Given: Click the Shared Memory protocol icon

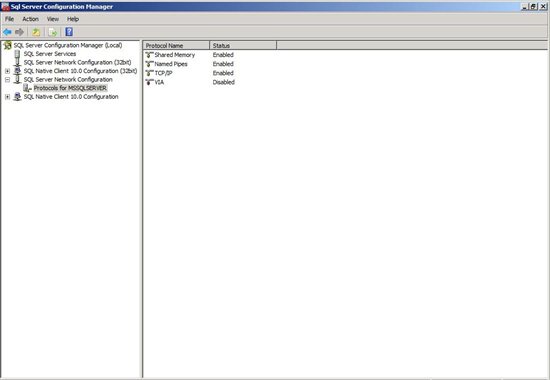Looking at the screenshot, I should coord(149,55).
